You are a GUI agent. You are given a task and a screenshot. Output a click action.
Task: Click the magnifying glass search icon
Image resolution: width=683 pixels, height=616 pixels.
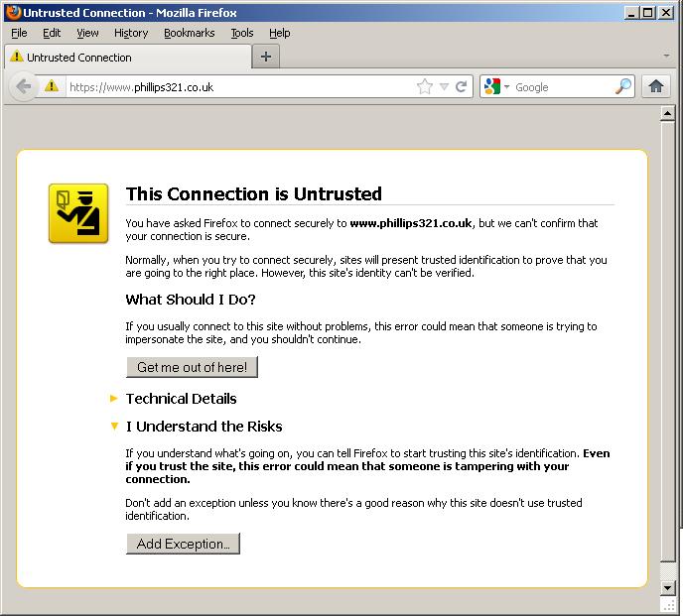pyautogui.click(x=623, y=86)
